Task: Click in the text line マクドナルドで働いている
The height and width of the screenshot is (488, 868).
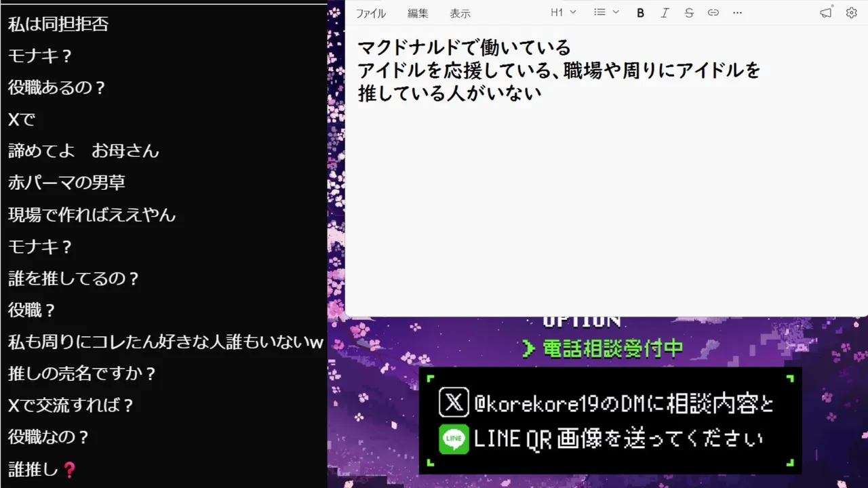Action: 465,47
